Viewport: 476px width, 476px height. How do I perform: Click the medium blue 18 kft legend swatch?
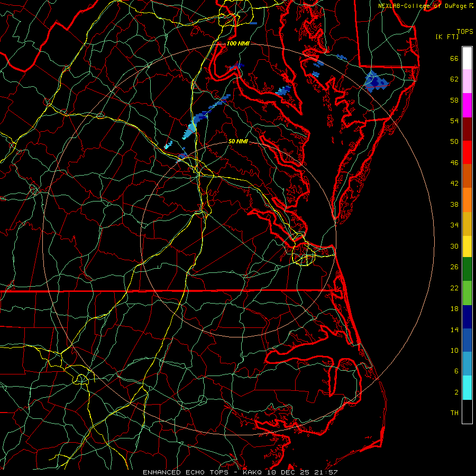tap(467, 340)
